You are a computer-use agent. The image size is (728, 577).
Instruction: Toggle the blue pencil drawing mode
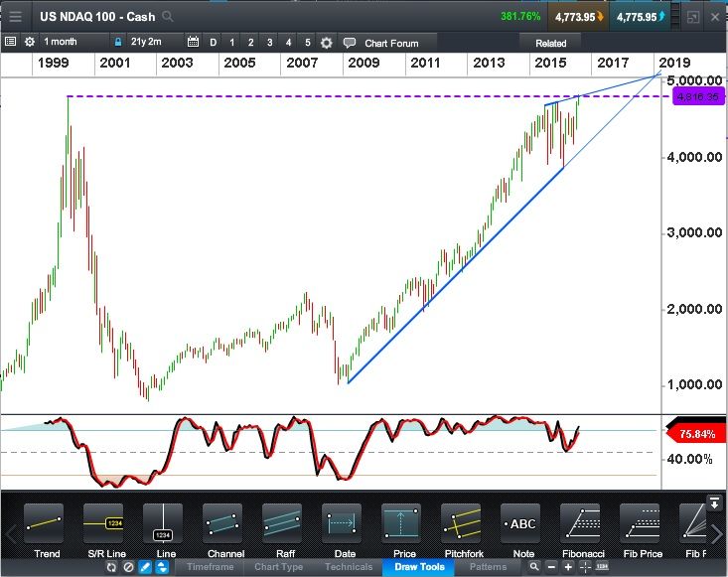(145, 567)
